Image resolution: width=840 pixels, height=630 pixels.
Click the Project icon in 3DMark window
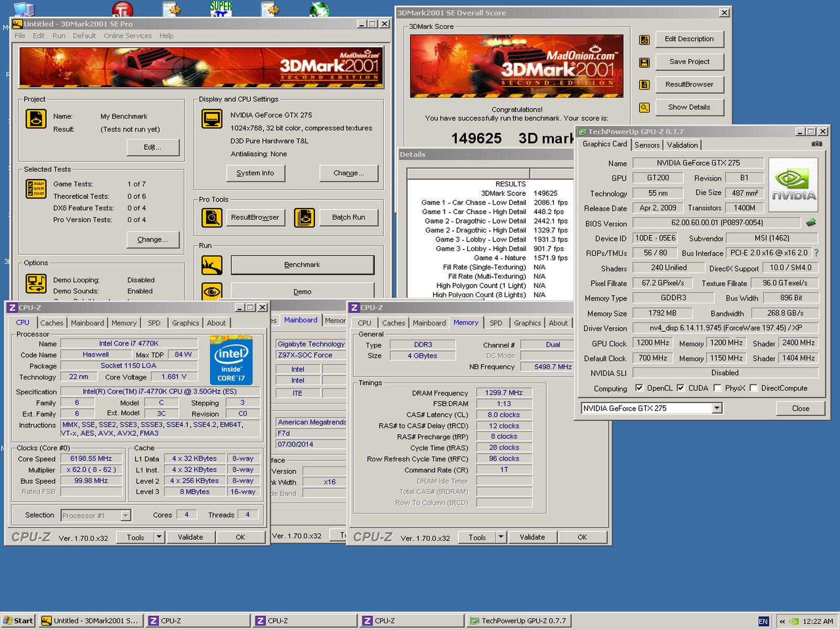click(x=36, y=119)
